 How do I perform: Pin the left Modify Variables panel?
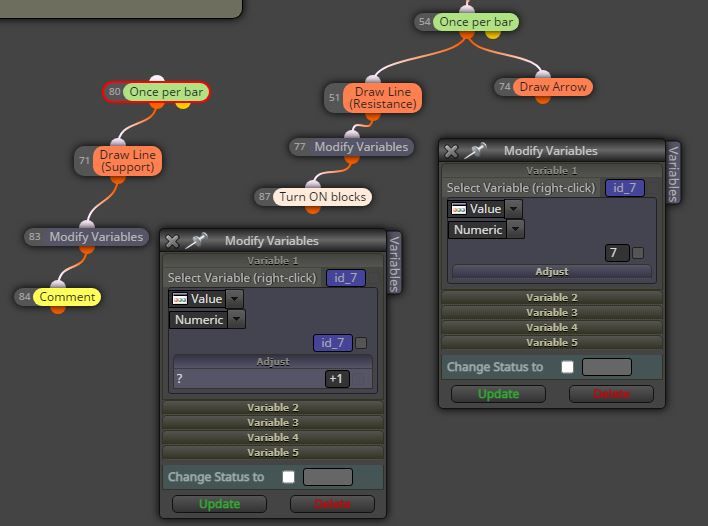click(x=196, y=241)
